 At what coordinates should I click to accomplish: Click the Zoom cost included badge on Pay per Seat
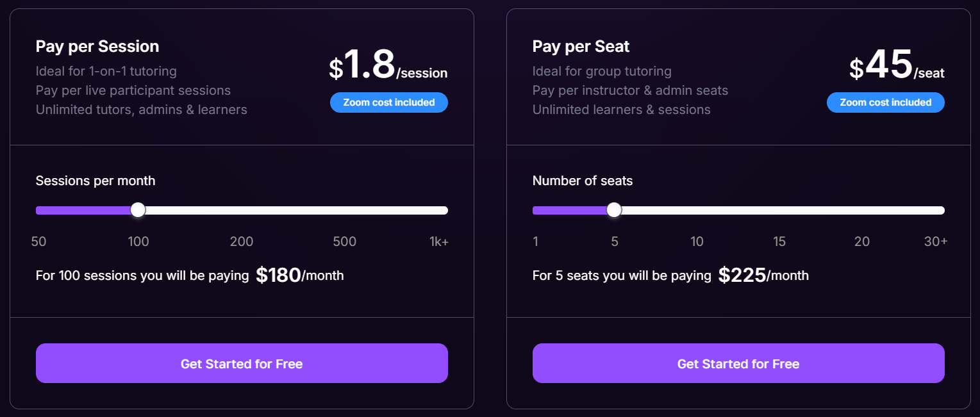(885, 102)
